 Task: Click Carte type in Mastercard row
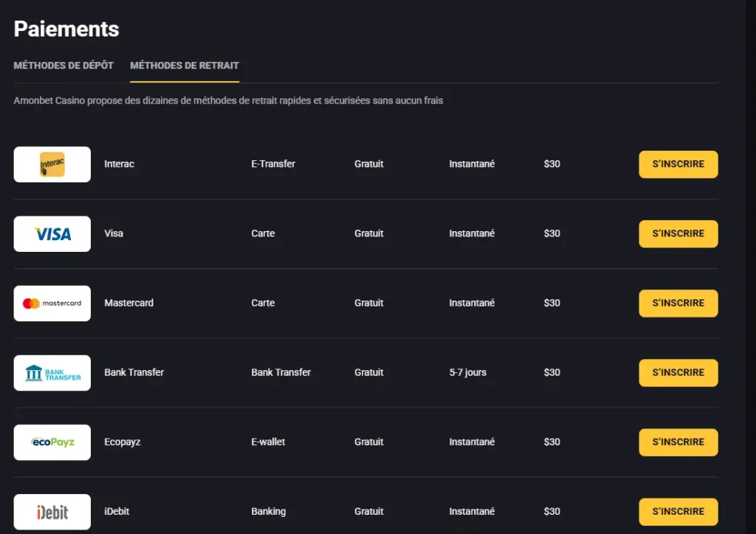[263, 303]
